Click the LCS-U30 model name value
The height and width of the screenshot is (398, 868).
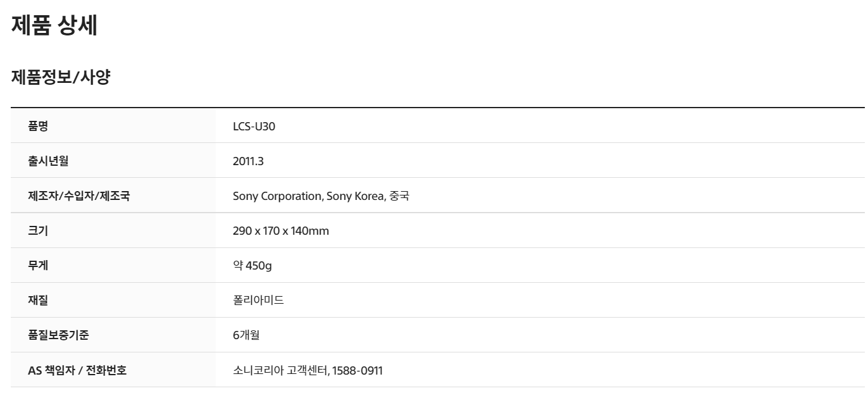point(254,127)
